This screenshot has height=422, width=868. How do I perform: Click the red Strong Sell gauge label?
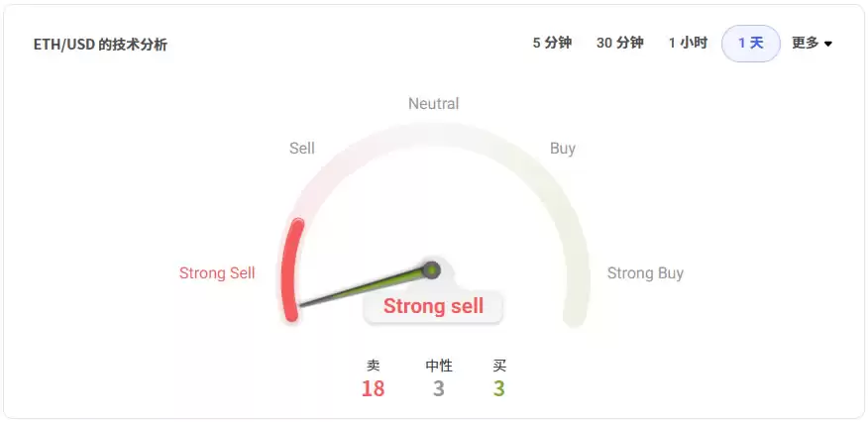(217, 273)
